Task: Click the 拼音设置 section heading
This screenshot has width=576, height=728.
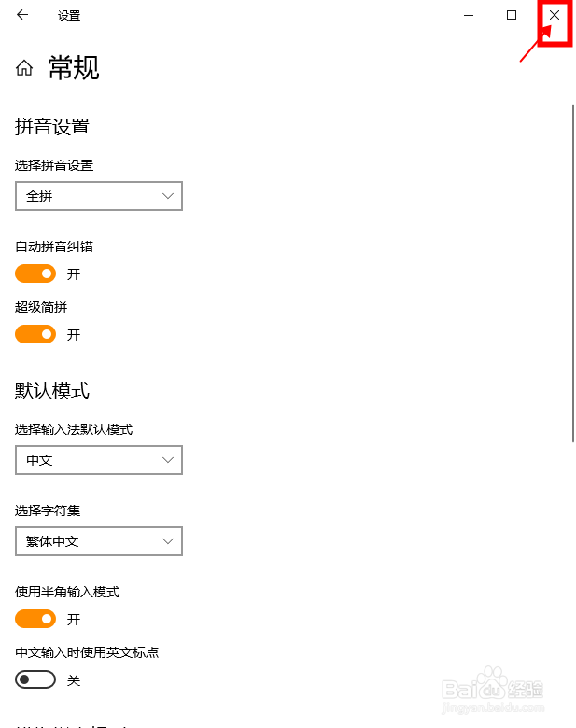Action: click(52, 126)
